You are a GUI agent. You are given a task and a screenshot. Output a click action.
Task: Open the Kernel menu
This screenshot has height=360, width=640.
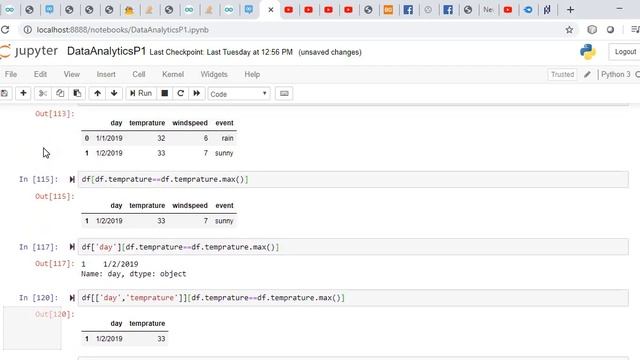[173, 74]
